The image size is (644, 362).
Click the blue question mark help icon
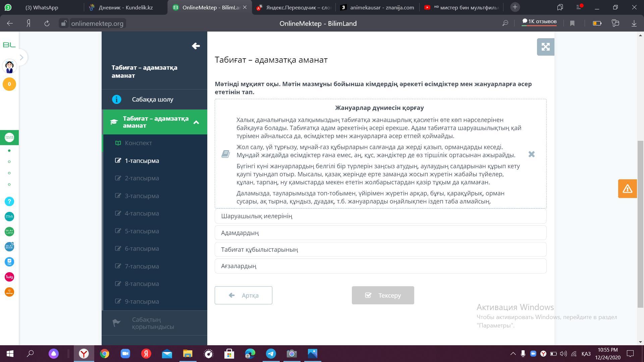tap(9, 201)
